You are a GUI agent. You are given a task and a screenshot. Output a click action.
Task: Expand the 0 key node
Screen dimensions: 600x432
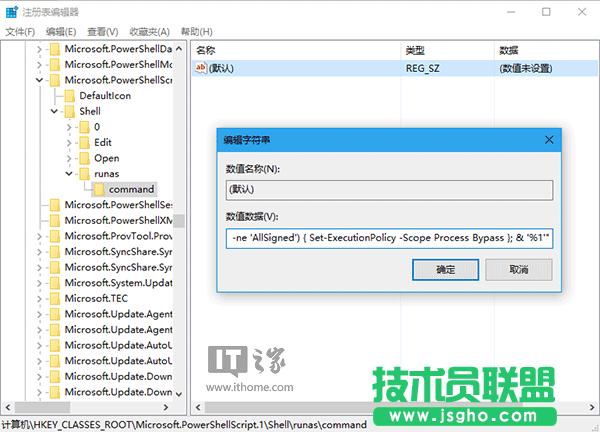point(69,127)
